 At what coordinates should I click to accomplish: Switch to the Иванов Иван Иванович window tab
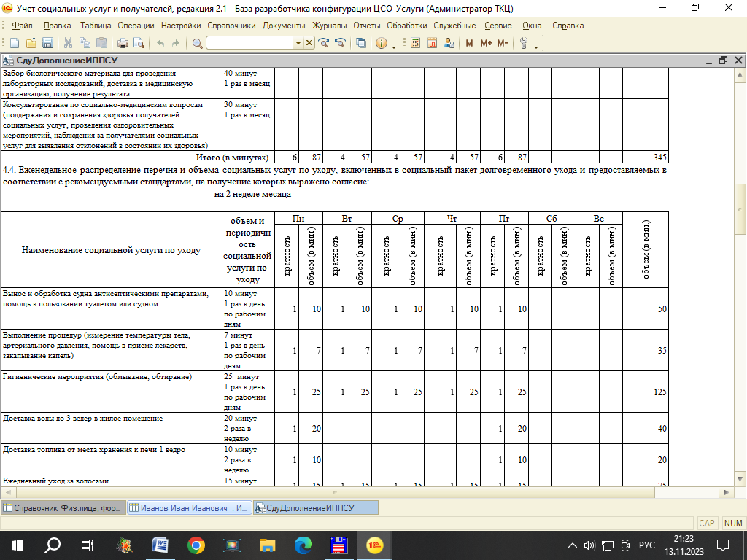(x=190, y=507)
